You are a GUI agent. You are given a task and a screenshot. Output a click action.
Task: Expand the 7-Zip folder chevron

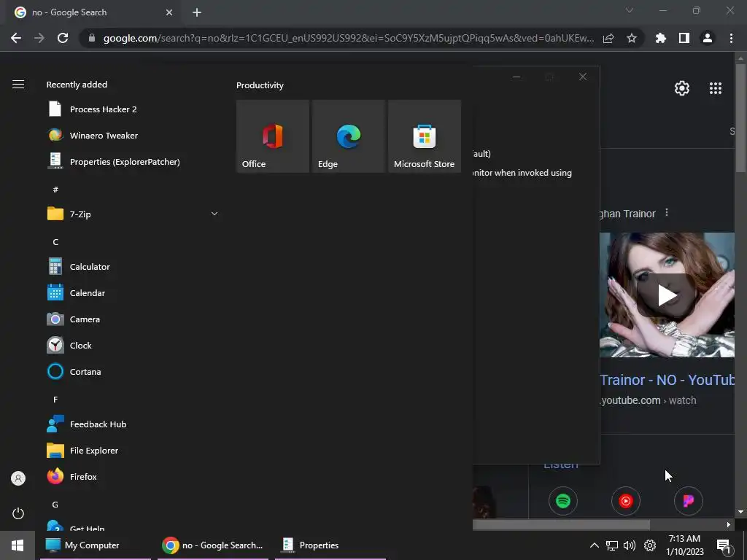214,214
